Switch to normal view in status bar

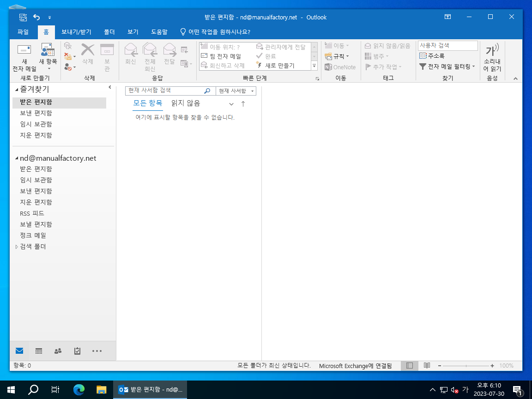pos(410,365)
